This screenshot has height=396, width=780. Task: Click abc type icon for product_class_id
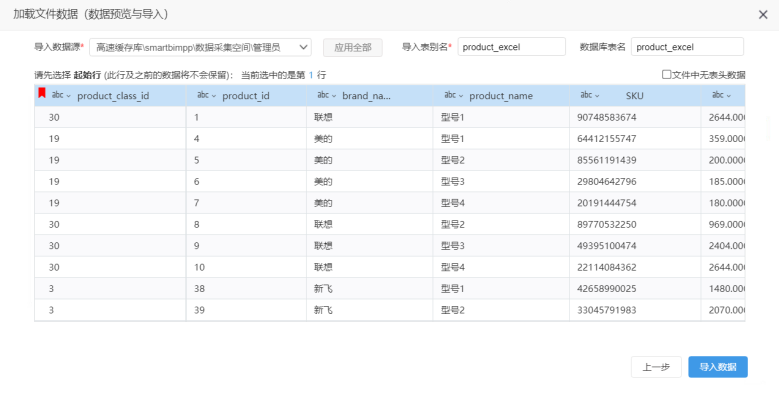pos(57,95)
